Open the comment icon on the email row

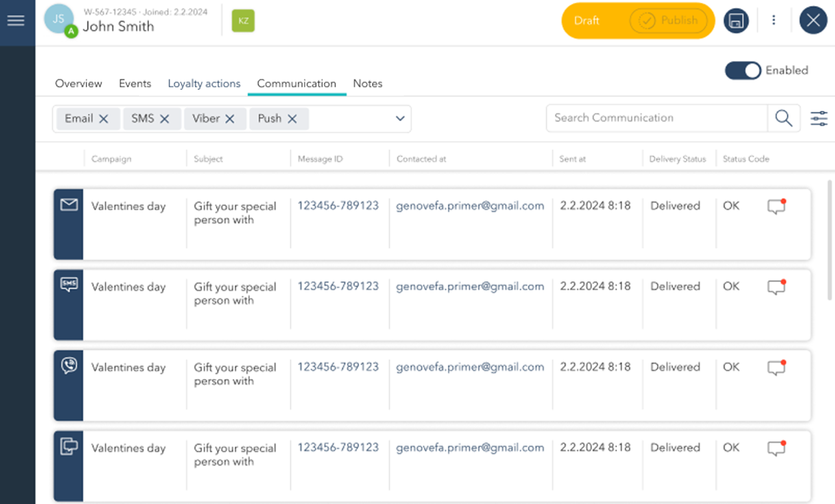776,206
